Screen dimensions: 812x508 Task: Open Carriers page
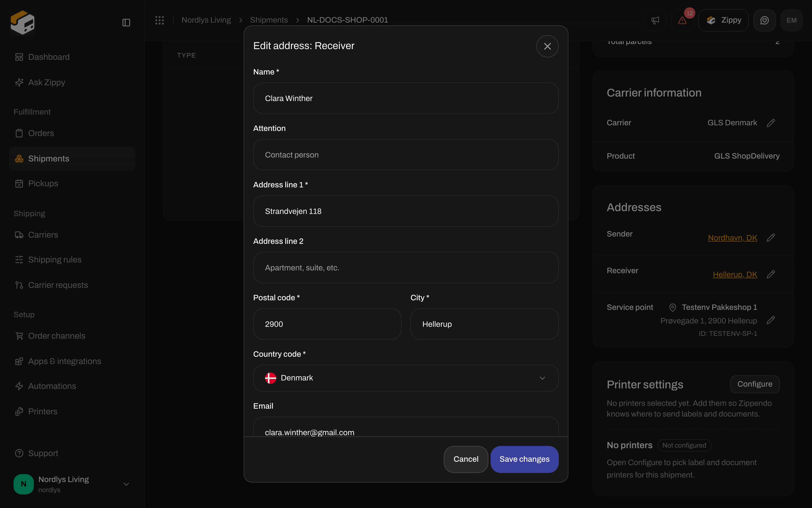(72, 235)
